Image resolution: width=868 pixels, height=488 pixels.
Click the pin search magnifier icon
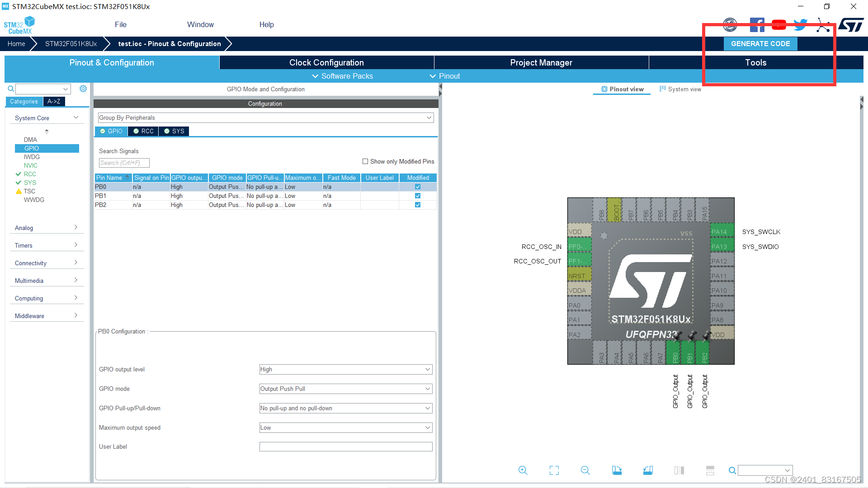pos(732,470)
